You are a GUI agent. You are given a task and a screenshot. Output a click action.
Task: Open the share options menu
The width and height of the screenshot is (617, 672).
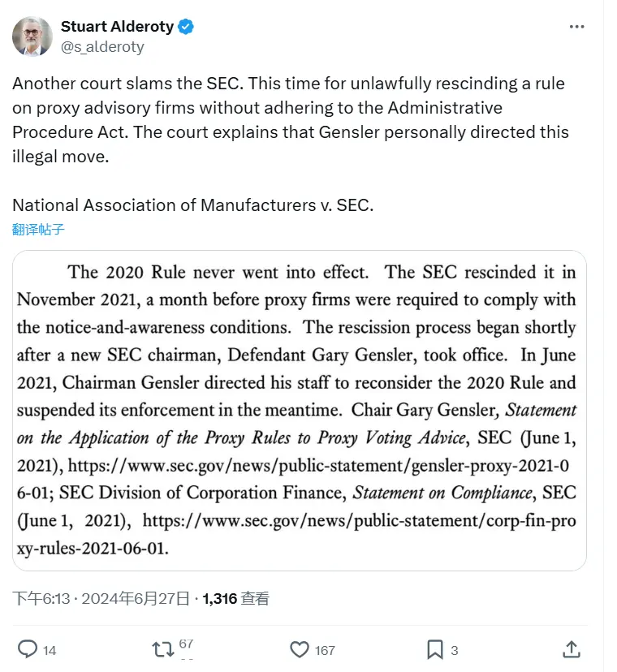coord(571,649)
